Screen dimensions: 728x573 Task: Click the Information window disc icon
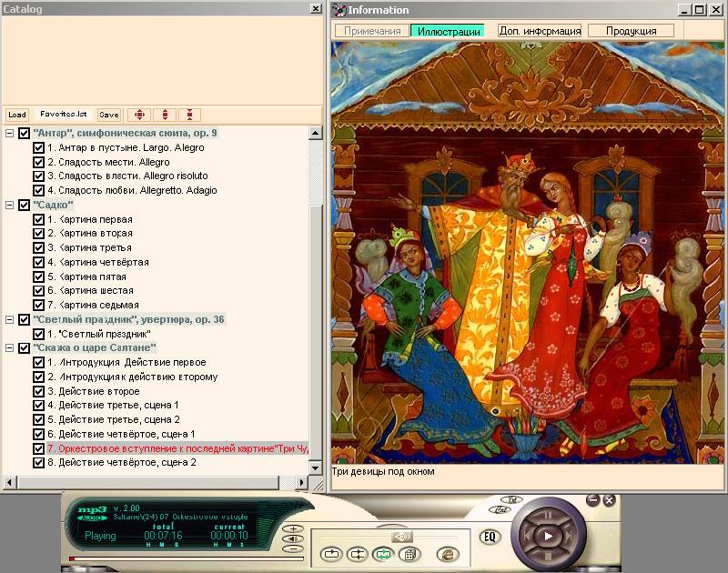[x=339, y=10]
